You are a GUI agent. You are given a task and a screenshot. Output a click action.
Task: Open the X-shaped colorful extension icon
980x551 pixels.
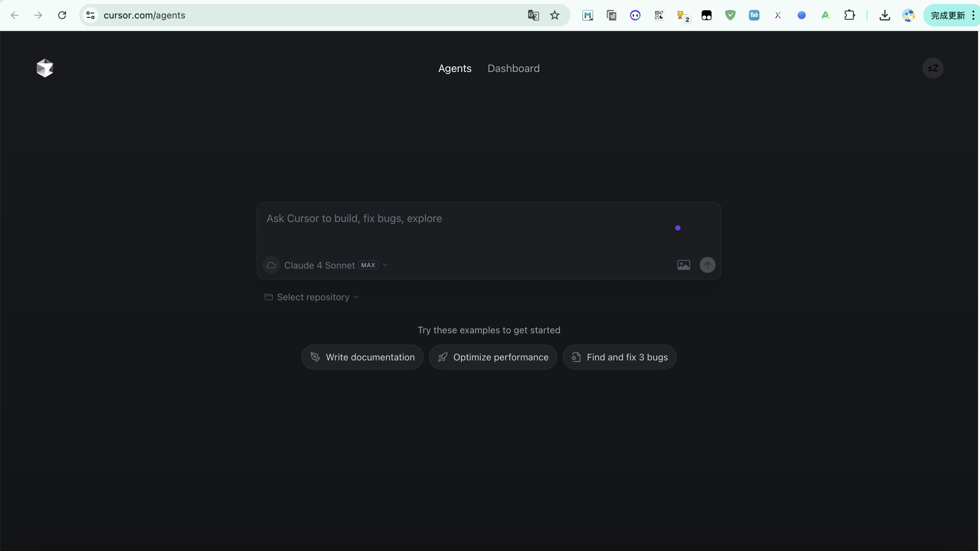click(778, 15)
